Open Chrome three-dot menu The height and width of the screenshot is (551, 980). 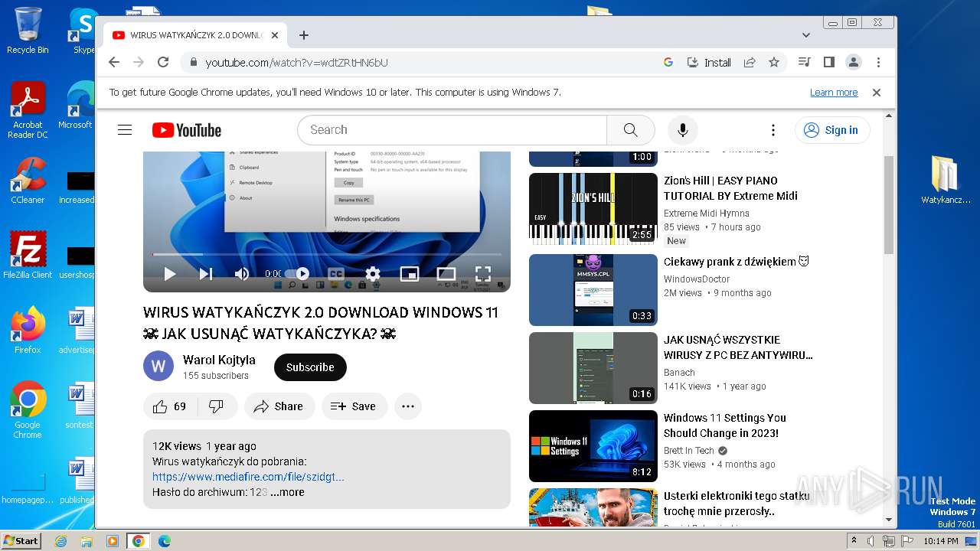[878, 63]
